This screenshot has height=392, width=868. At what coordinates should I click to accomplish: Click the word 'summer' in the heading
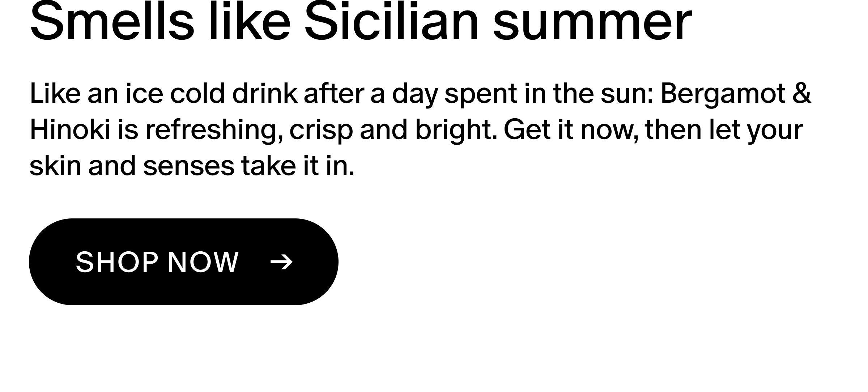593,21
